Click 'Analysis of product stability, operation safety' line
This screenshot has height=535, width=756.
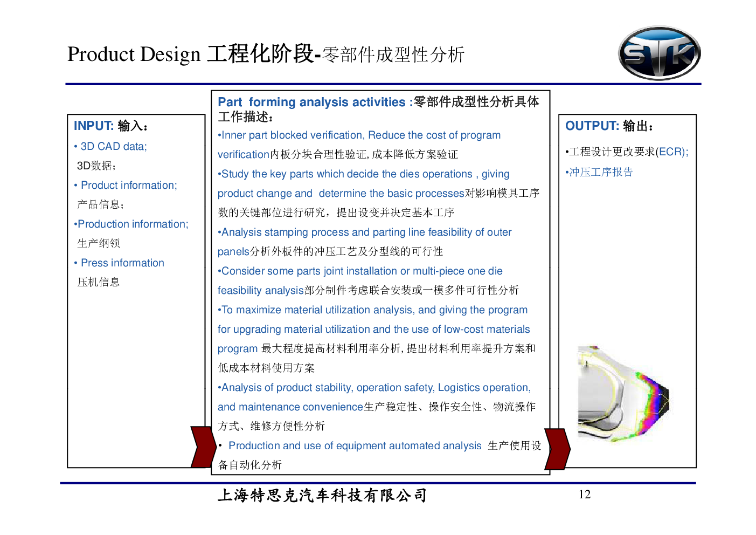pyautogui.click(x=374, y=388)
